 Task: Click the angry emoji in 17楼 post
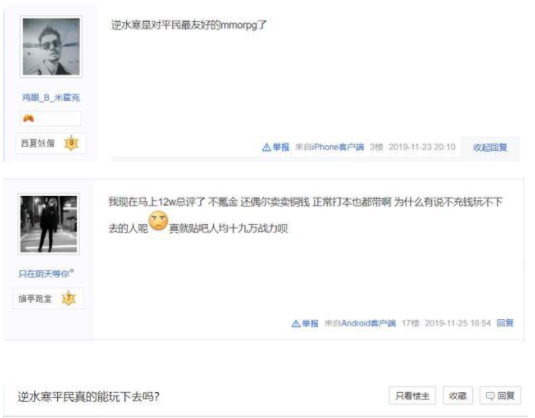coord(158,221)
